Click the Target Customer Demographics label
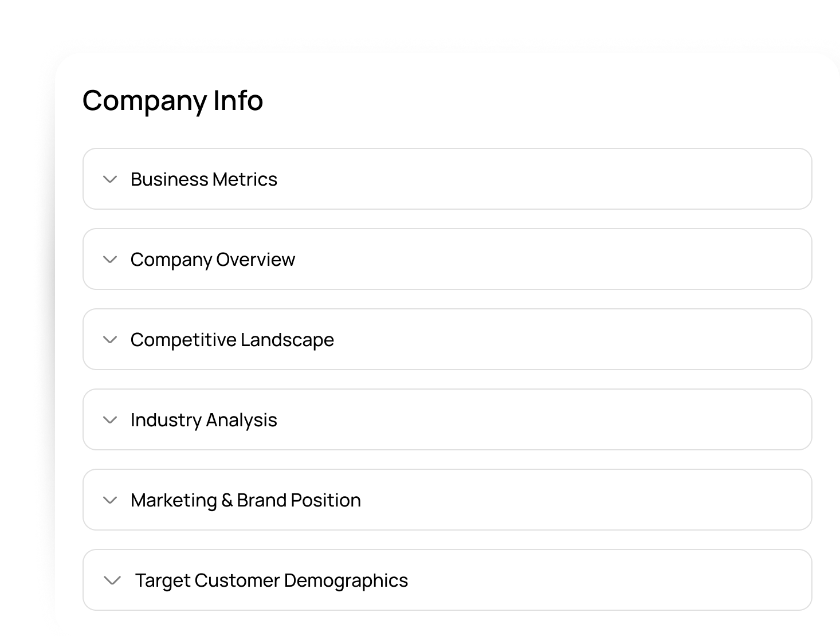Viewport: 840px width, 636px height. [x=272, y=580]
